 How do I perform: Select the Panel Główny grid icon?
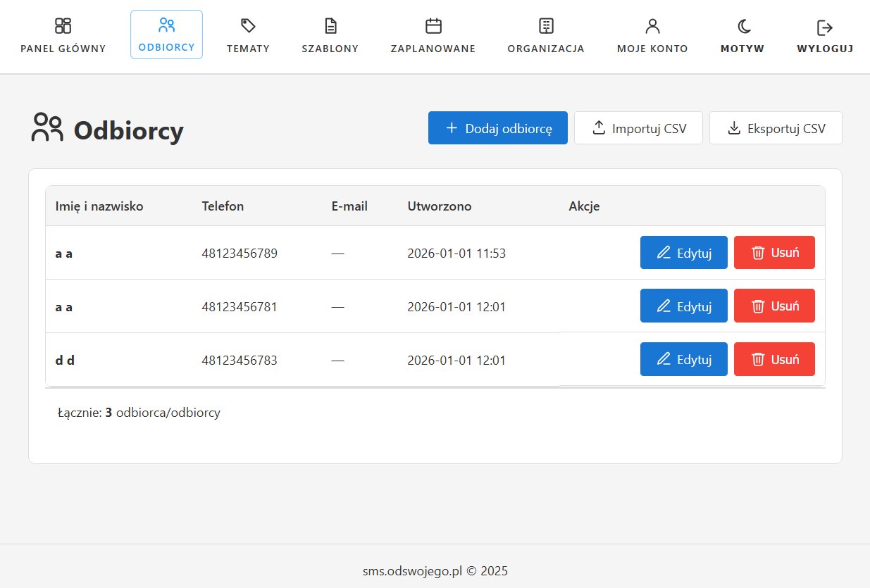[62, 25]
